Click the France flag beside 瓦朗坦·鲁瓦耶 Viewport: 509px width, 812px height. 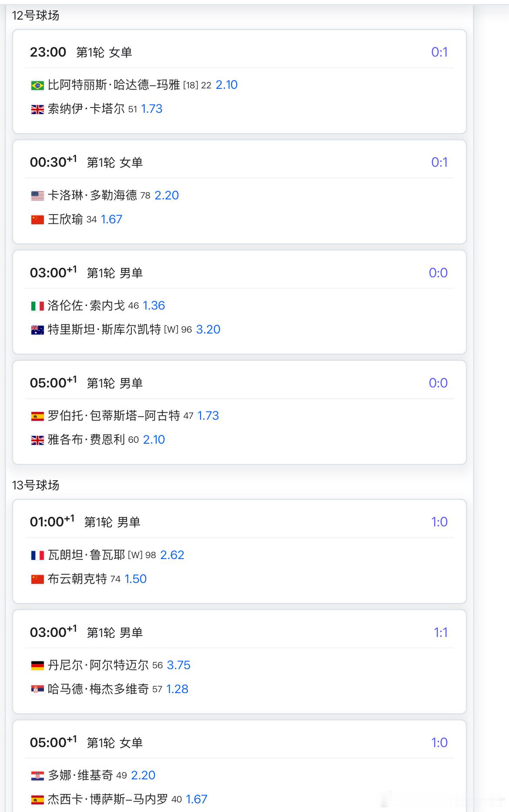click(x=37, y=556)
